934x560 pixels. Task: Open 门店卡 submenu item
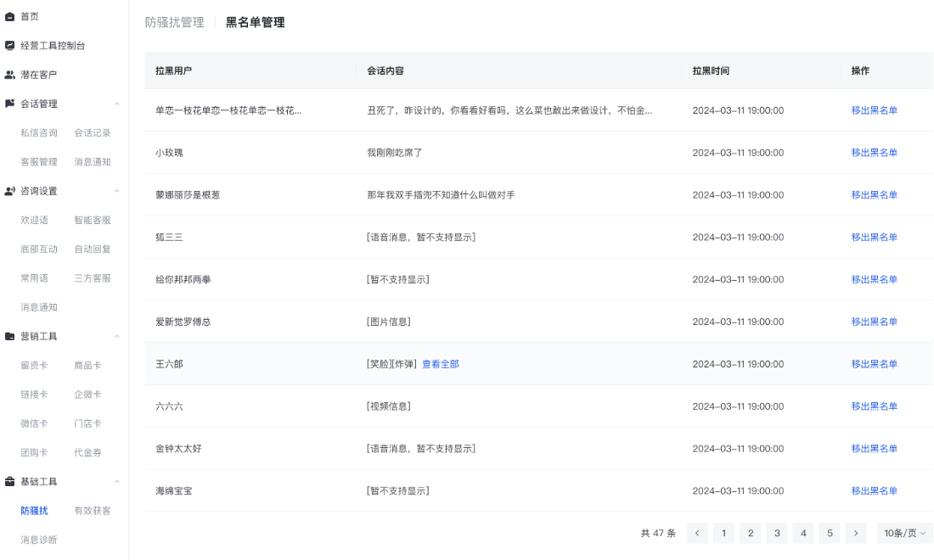coord(87,423)
